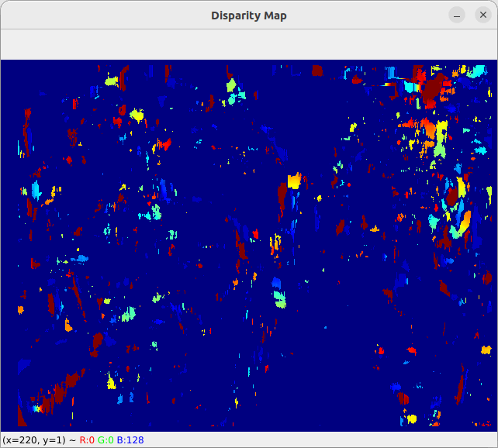Click the blue B:128 value in status bar
This screenshot has width=498, height=448.
[x=130, y=440]
